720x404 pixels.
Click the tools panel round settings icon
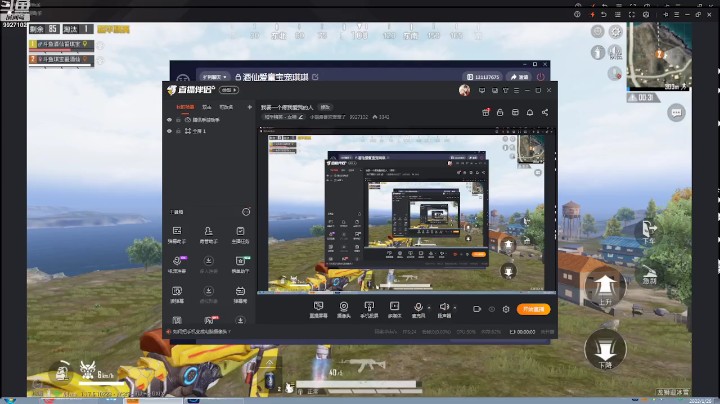point(246,212)
